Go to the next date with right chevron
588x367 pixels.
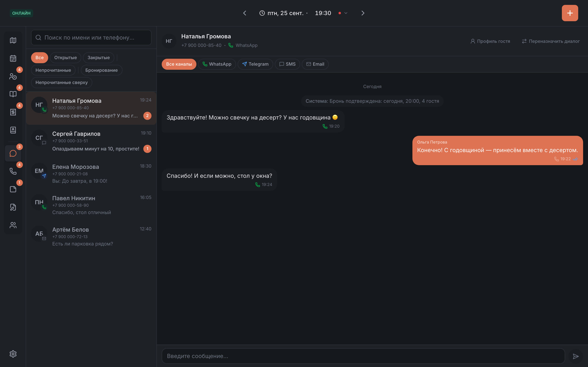tap(363, 13)
